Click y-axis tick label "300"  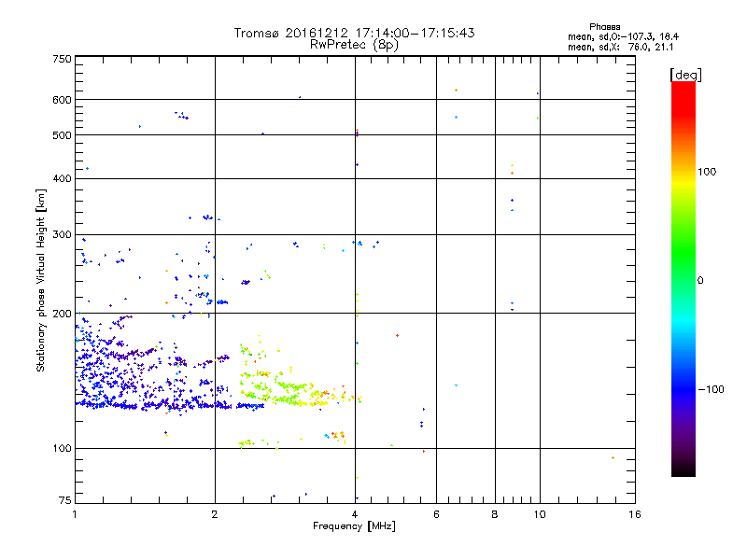[x=62, y=235]
